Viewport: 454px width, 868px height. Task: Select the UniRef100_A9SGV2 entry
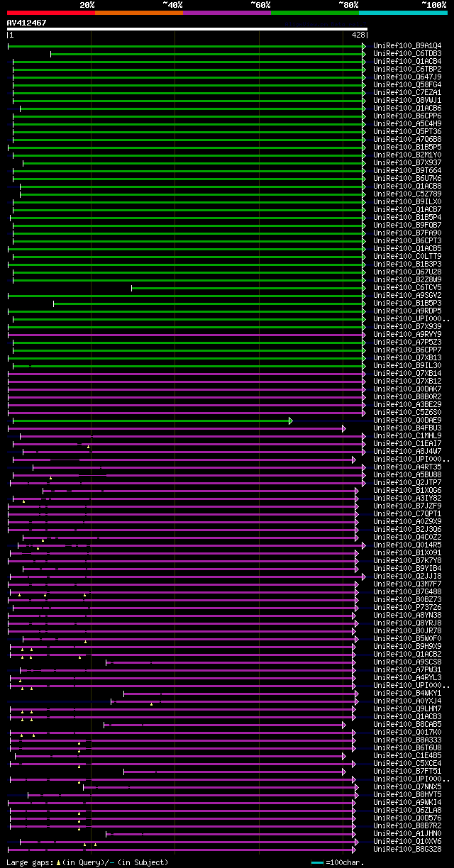[x=407, y=295]
